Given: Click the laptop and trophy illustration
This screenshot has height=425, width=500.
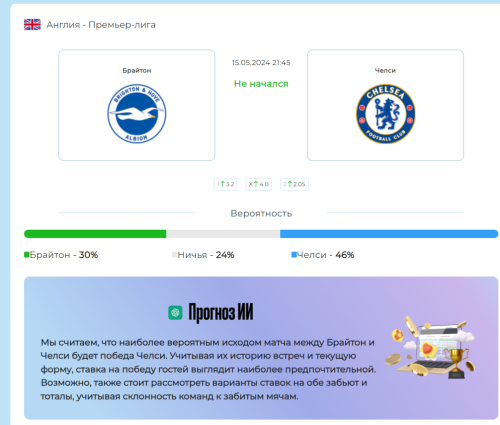Looking at the screenshot, I should [x=430, y=348].
